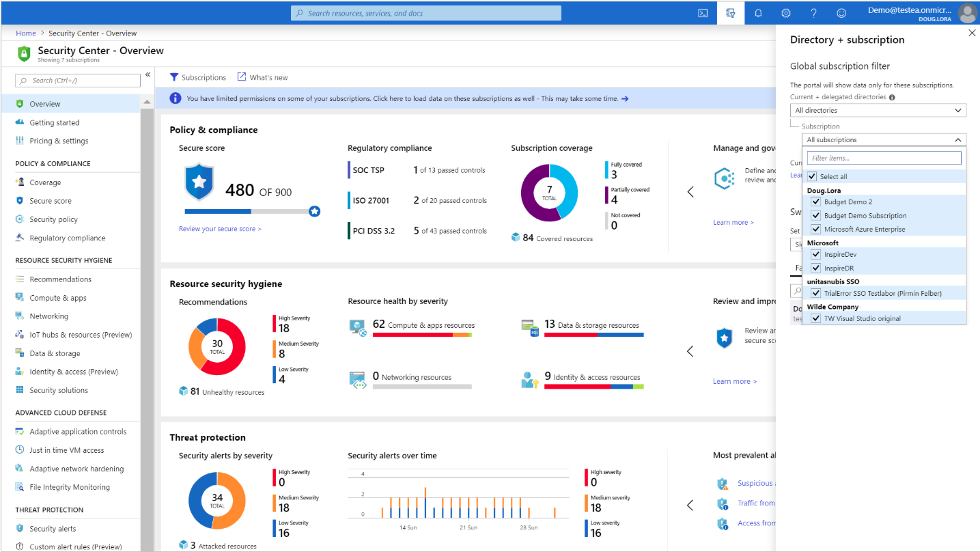This screenshot has width=980, height=552.
Task: Open Secure score in the sidebar
Action: pyautogui.click(x=50, y=201)
